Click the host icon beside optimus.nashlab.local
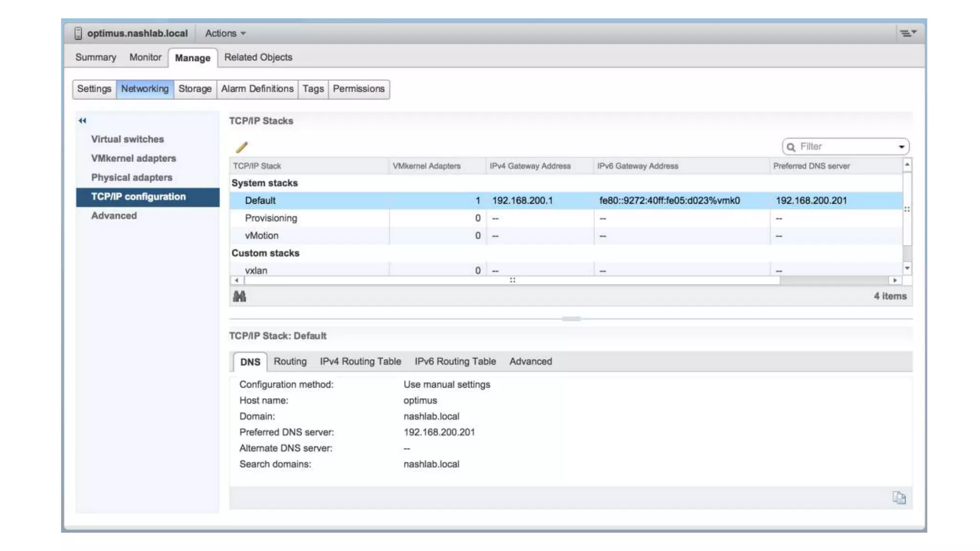Image resolution: width=980 pixels, height=551 pixels. click(78, 33)
